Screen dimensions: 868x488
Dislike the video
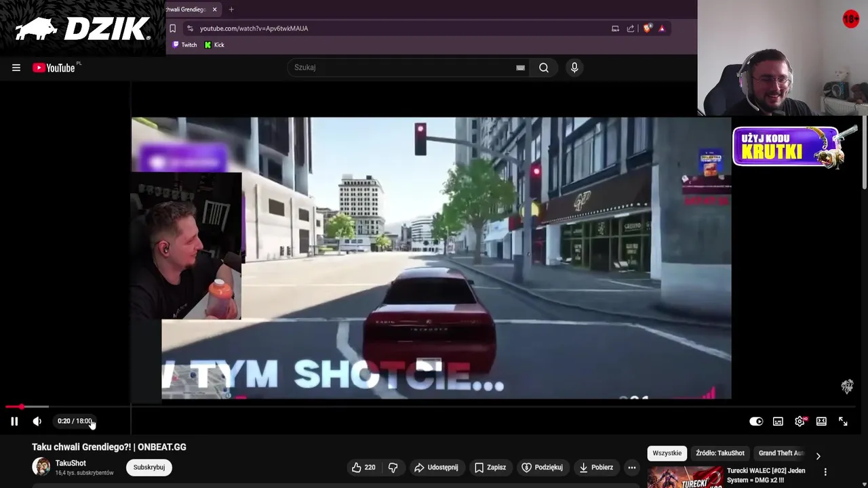coord(393,468)
